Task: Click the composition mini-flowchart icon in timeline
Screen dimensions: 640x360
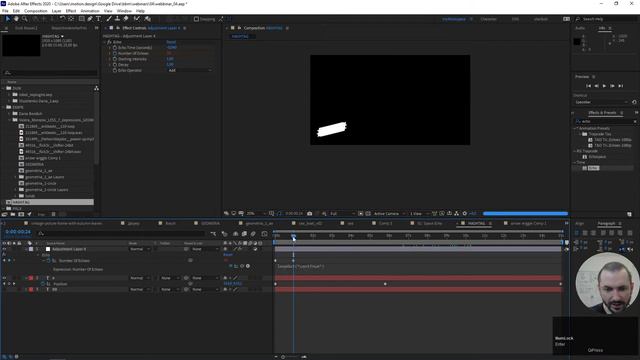Action: [x=213, y=233]
